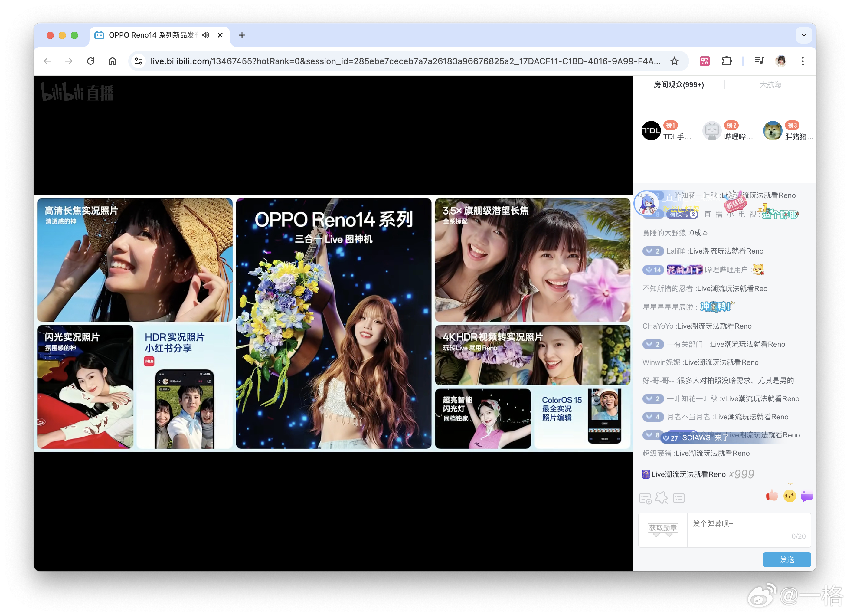Open rank 3 胖猪猪 viewer avatar

pos(773,131)
